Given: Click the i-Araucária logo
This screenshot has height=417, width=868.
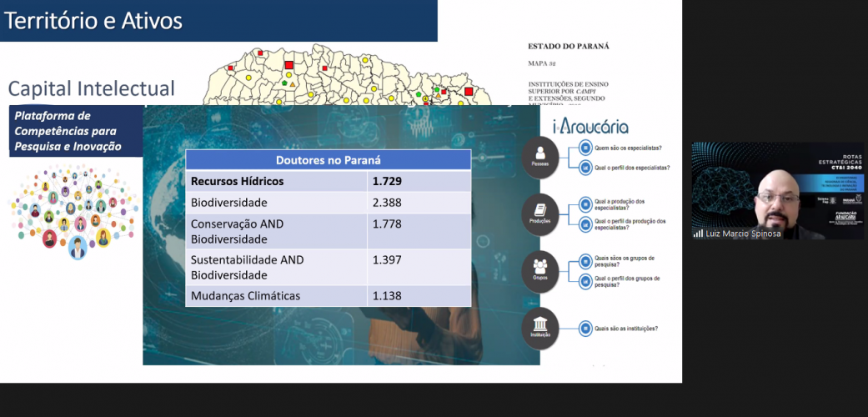Looking at the screenshot, I should [591, 127].
